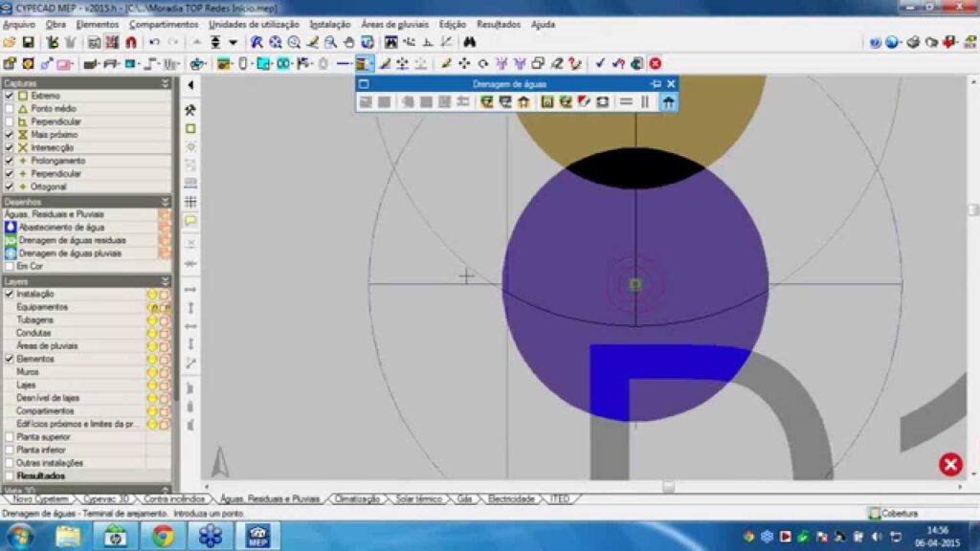Viewport: 980px width, 551px height.
Task: Collapse the Capturas panel
Action: coord(166,84)
